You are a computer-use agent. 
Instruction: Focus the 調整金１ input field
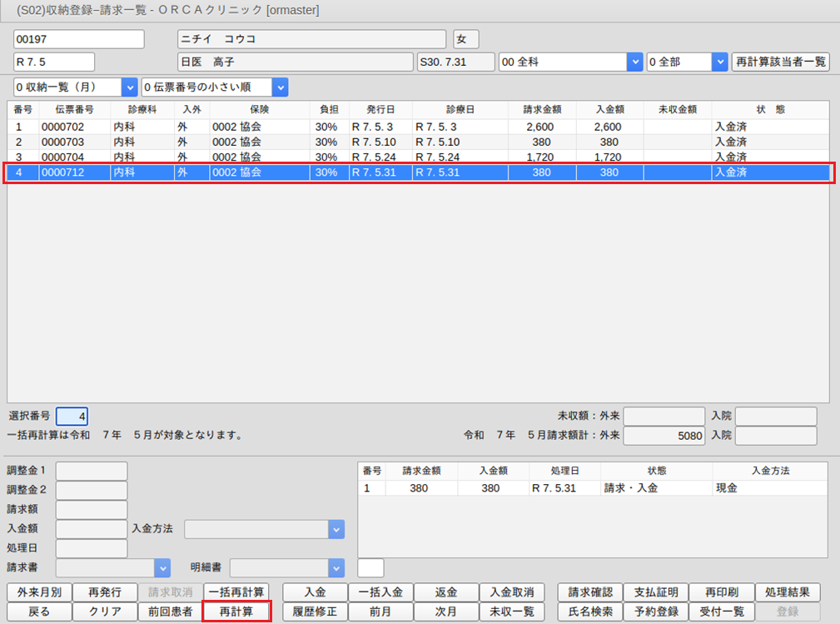(91, 472)
